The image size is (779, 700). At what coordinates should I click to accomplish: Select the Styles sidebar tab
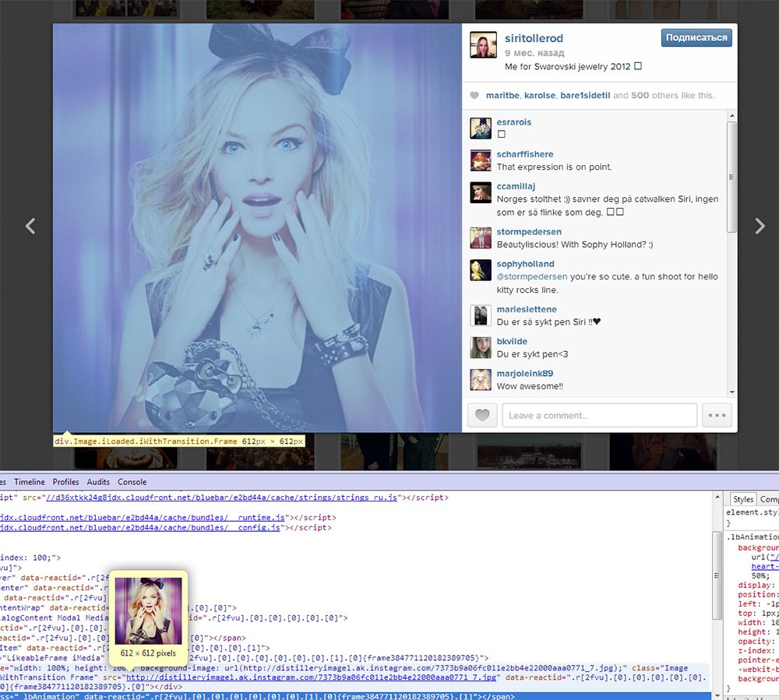[743, 499]
